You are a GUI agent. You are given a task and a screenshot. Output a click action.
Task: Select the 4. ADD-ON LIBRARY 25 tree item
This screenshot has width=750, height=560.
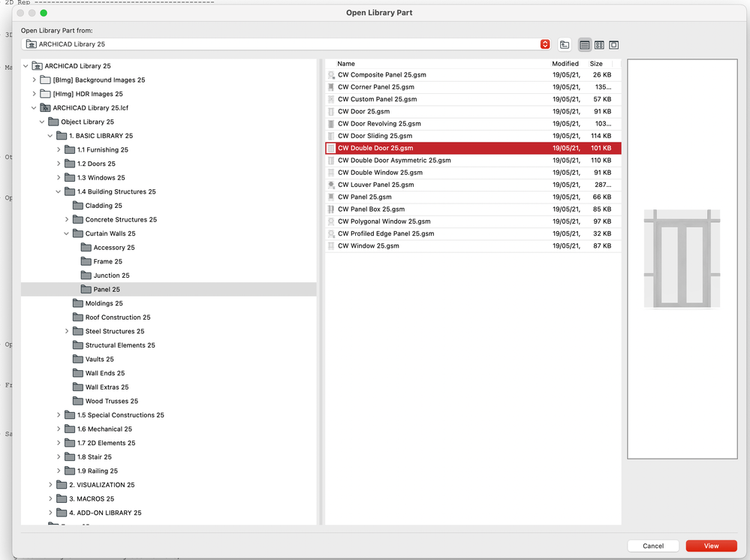pyautogui.click(x=105, y=513)
